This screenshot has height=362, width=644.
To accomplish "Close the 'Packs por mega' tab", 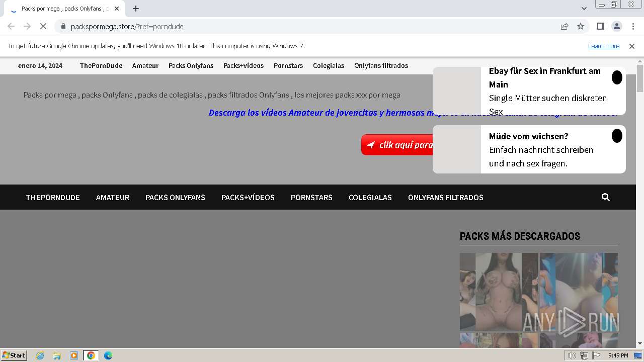I will 117,9.
